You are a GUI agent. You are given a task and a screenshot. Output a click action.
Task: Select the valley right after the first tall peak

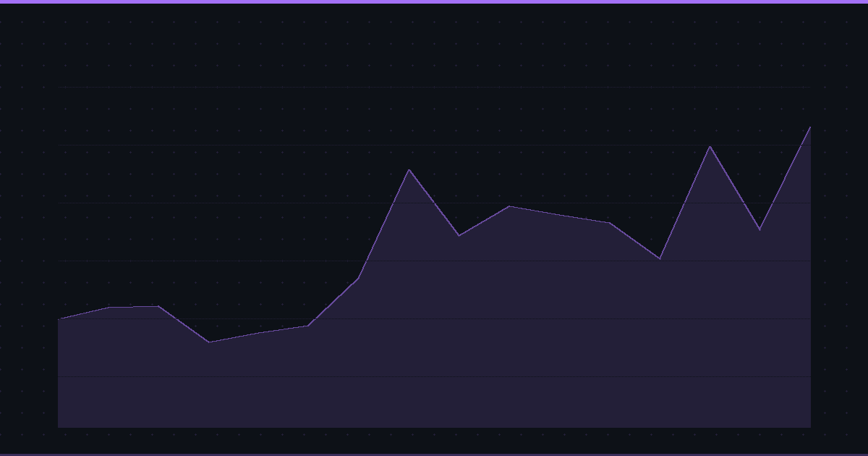[459, 235]
